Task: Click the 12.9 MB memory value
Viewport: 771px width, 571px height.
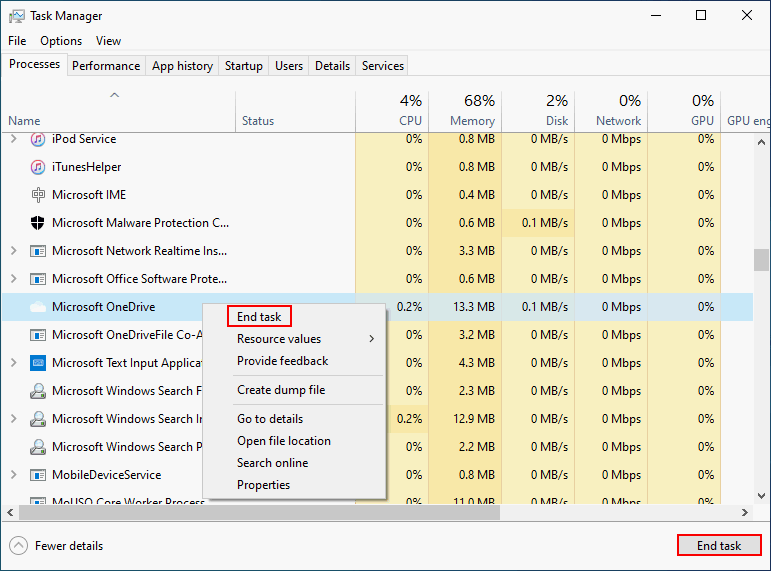Action: coord(474,419)
